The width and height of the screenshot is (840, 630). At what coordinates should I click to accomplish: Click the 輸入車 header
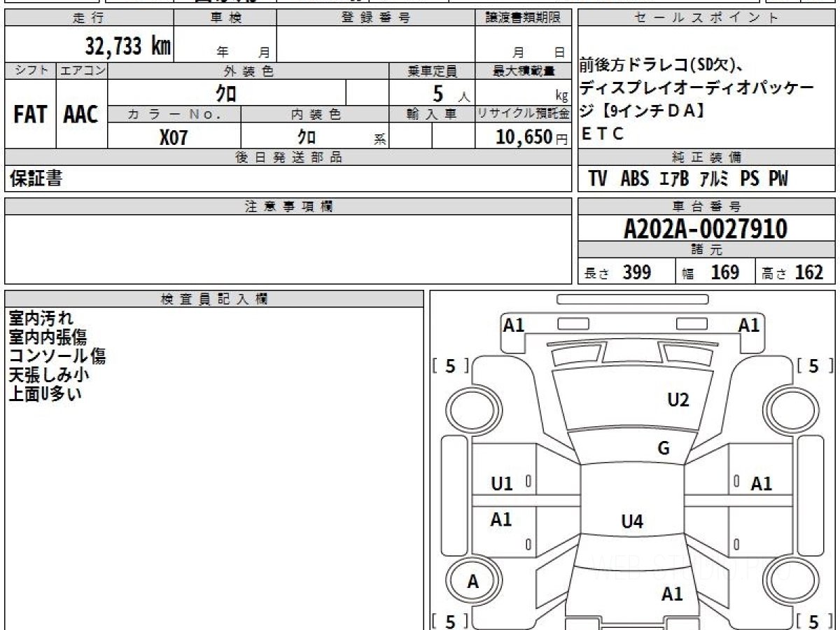(432, 114)
